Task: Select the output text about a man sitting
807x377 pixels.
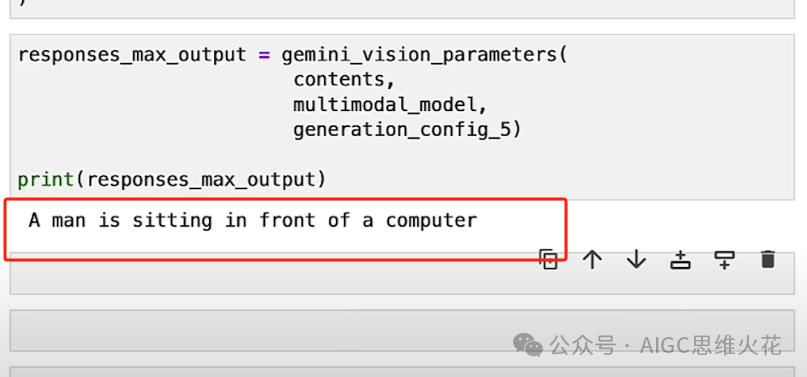Action: [253, 220]
